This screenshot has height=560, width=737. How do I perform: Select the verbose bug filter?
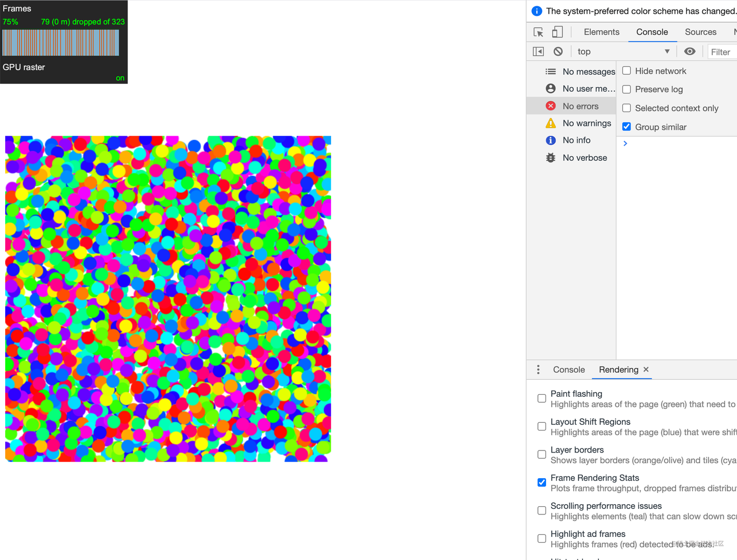[584, 158]
